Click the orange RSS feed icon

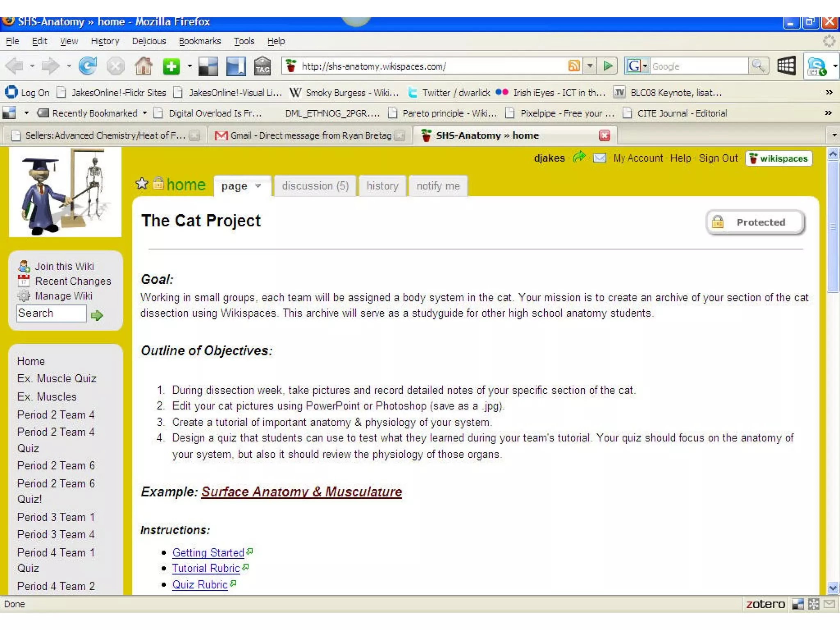point(574,66)
